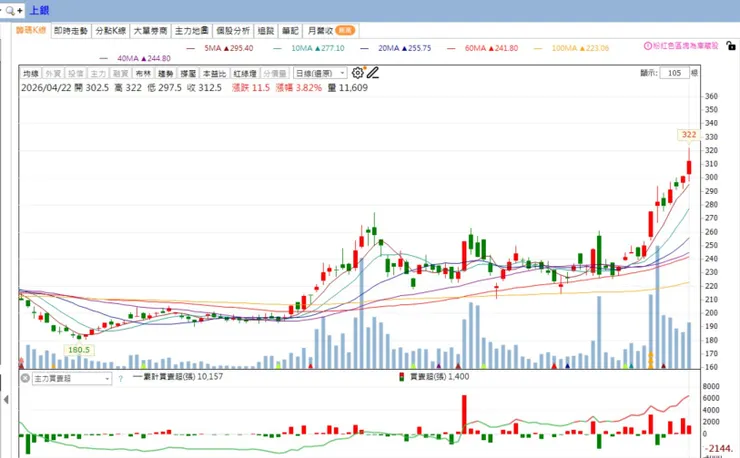Viewport: 740px width, 458px height.
Task: Switch to the 分點K線 tab
Action: 110,31
